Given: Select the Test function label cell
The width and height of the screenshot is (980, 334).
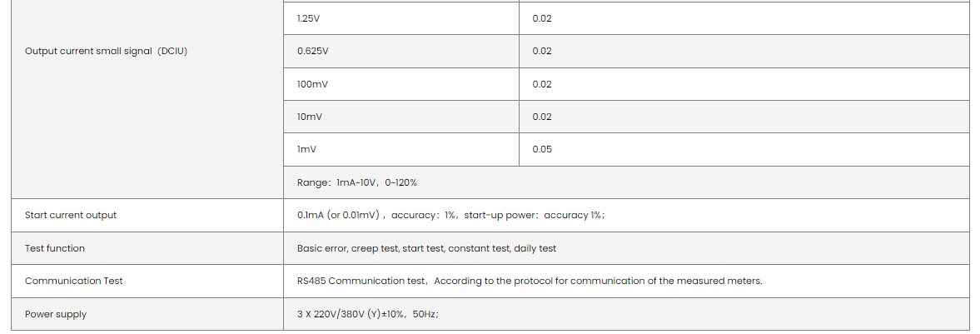Looking at the screenshot, I should (x=55, y=248).
